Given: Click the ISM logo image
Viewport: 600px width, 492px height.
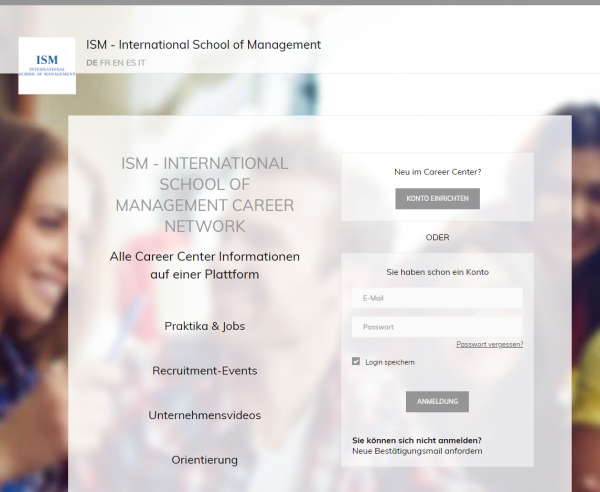Looking at the screenshot, I should (x=47, y=66).
